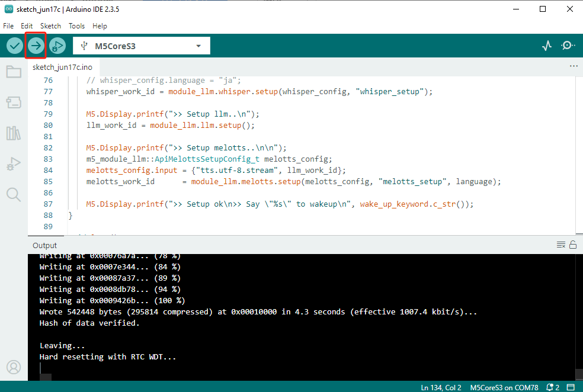The width and height of the screenshot is (583, 392).
Task: Click the llm_work_id assignment line
Action: [x=170, y=125]
